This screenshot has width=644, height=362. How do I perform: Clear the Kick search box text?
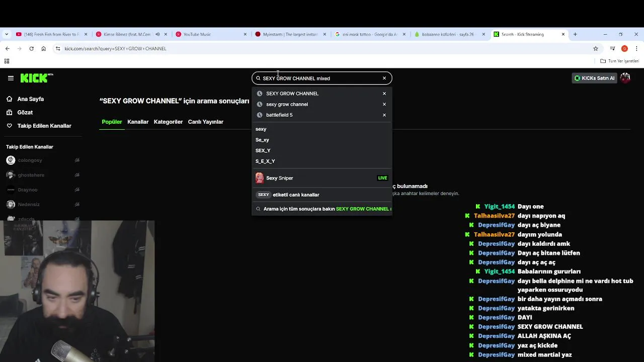[x=384, y=78]
